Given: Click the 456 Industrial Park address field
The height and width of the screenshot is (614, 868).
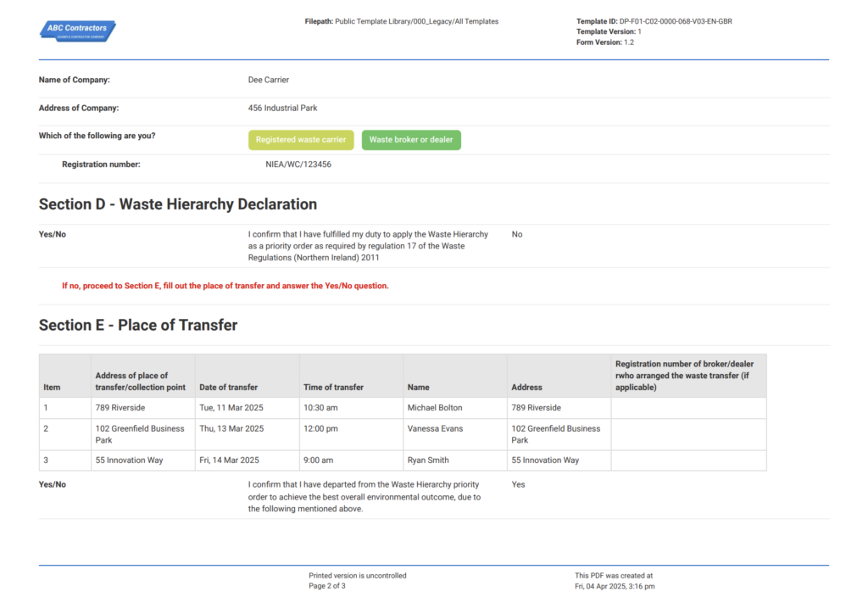Looking at the screenshot, I should pyautogui.click(x=282, y=108).
